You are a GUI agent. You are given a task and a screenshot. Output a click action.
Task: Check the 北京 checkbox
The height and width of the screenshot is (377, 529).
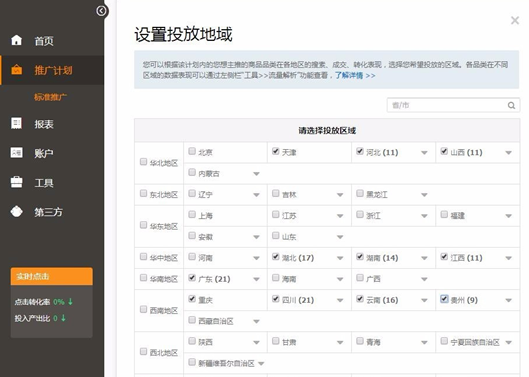[192, 151]
